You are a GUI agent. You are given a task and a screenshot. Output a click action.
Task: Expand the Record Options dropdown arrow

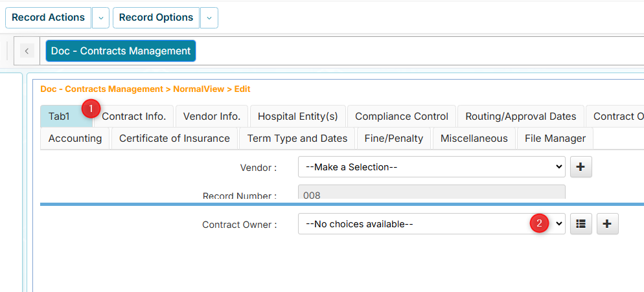coord(209,18)
